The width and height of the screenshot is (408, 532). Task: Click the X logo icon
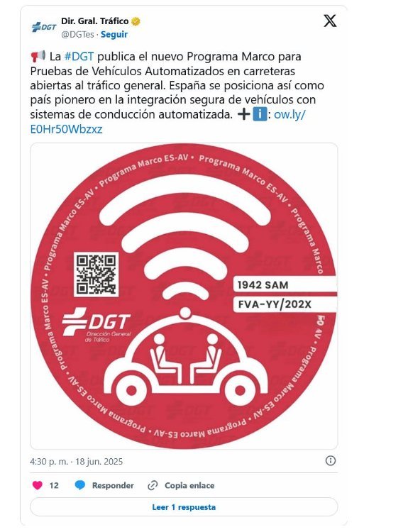click(x=329, y=21)
